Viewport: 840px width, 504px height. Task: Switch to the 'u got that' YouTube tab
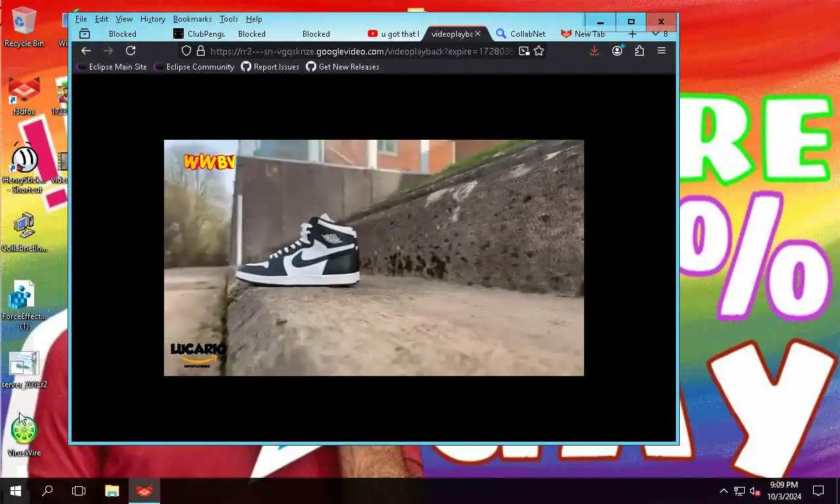(392, 33)
